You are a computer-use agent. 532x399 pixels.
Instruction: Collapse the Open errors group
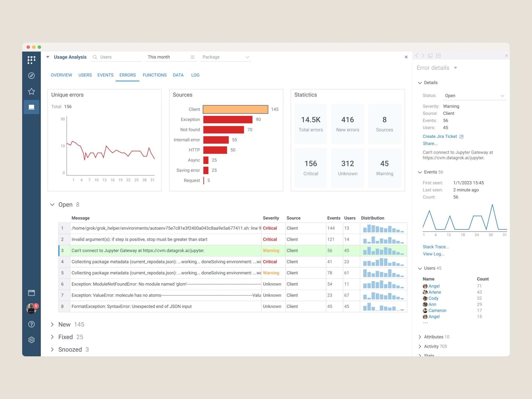[x=52, y=205]
